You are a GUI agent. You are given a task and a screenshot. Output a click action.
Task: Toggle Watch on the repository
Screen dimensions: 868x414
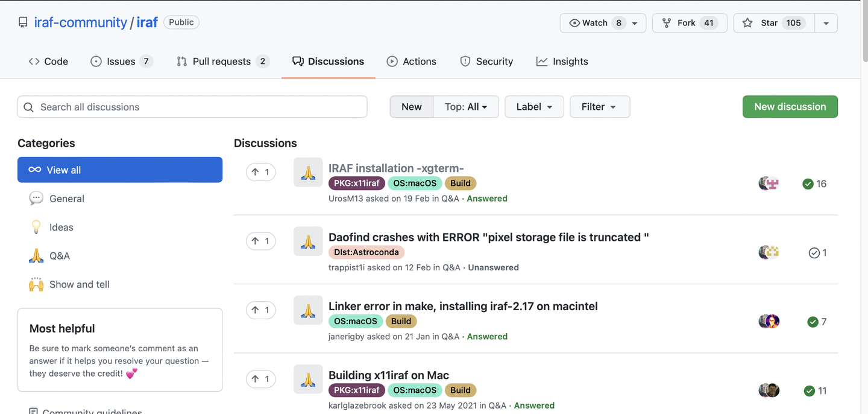(603, 23)
